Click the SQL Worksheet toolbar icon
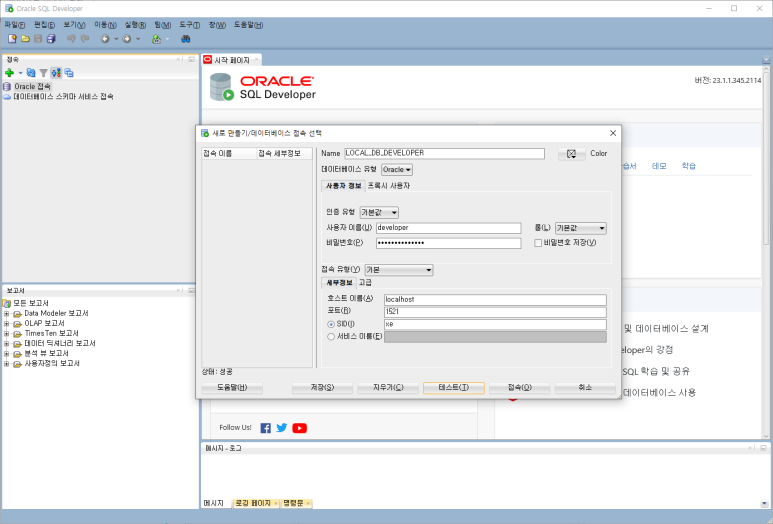 [x=156, y=38]
